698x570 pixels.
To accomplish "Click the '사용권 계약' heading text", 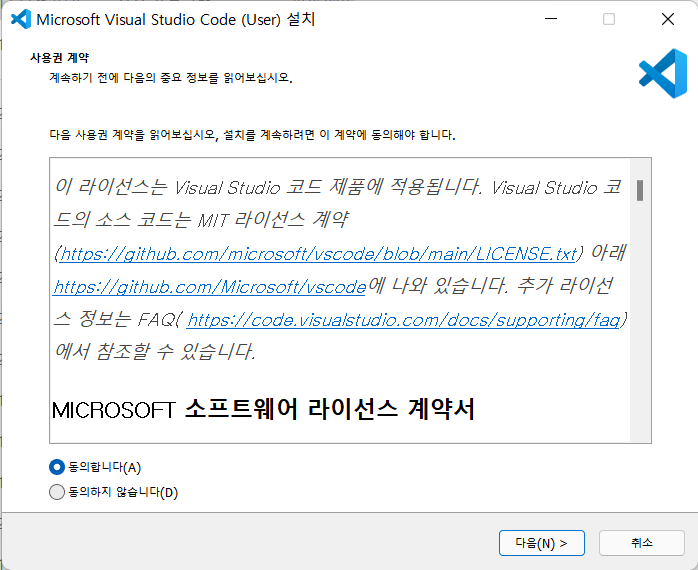I will 60,57.
